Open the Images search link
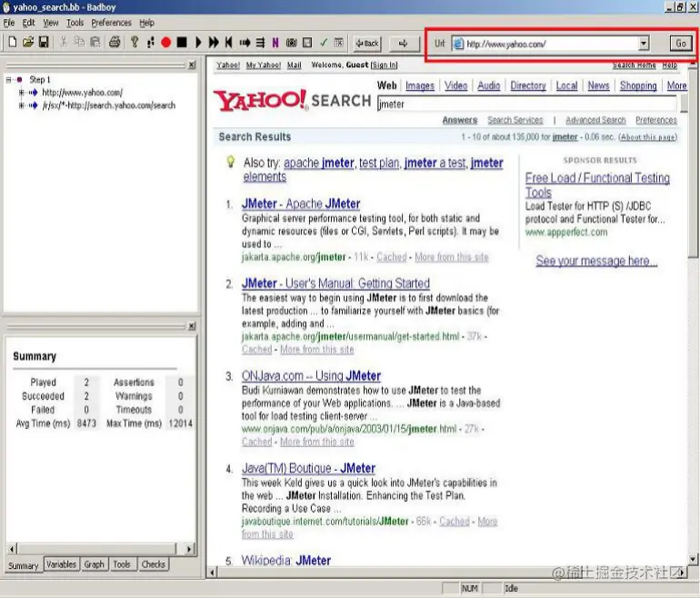The image size is (700, 598). click(420, 85)
